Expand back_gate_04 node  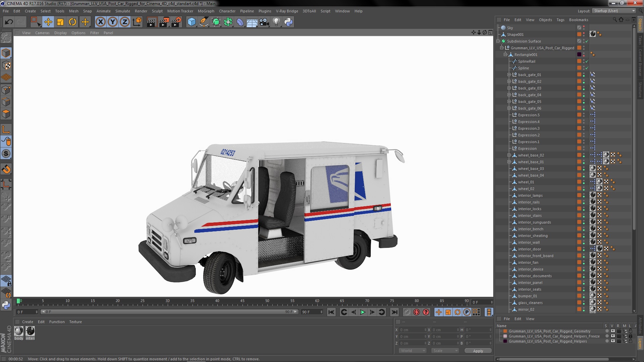[x=509, y=95]
